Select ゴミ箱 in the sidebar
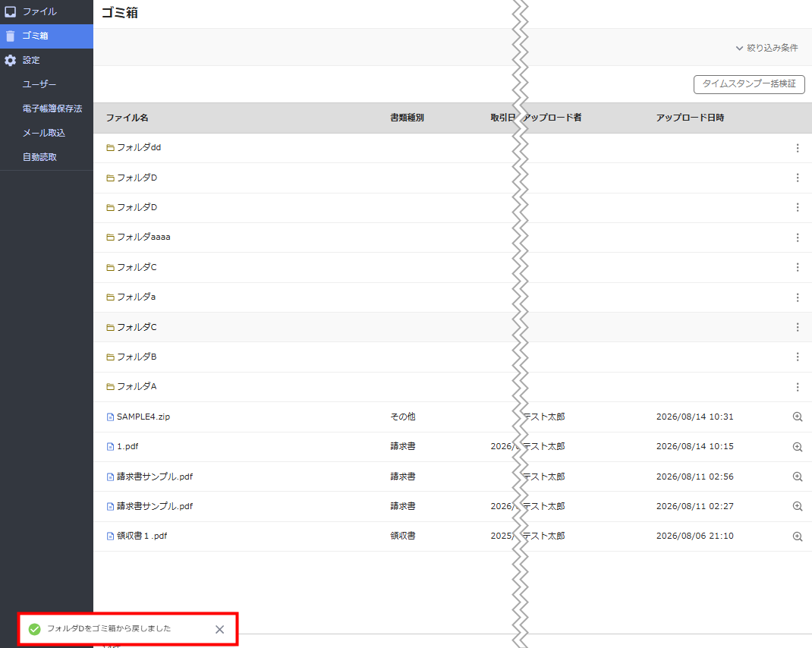812x648 pixels. [x=46, y=36]
